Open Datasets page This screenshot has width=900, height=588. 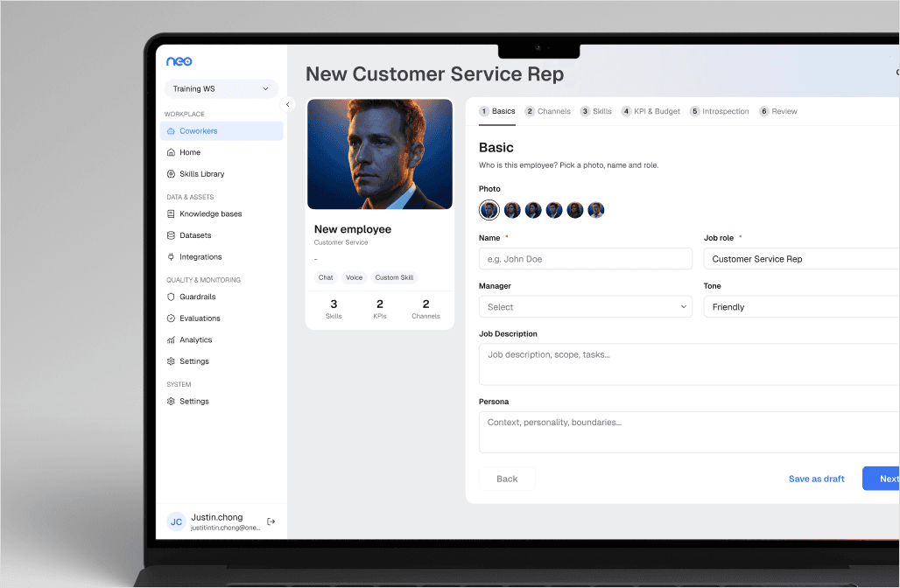click(x=221, y=235)
